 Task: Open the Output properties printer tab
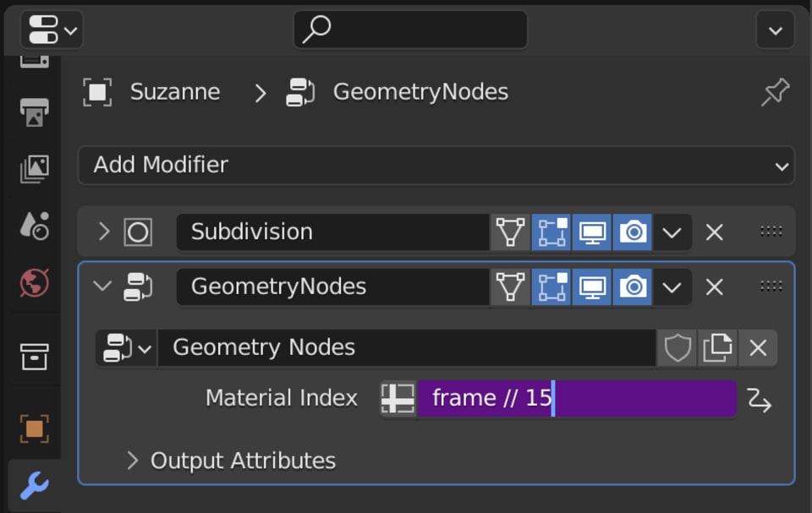(34, 112)
